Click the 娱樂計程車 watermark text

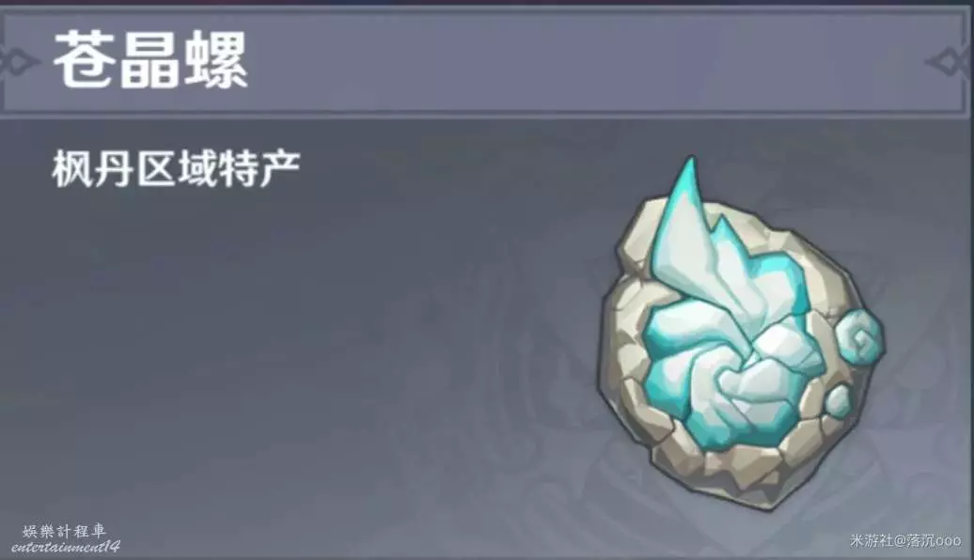point(65,531)
